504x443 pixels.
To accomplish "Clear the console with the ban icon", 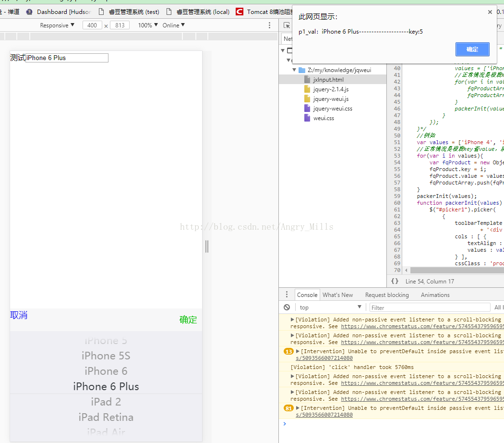I will coord(287,307).
